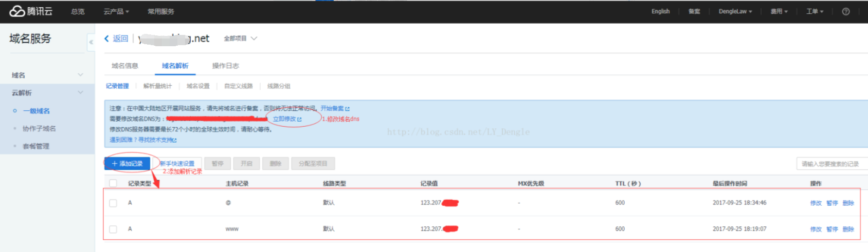Open 常用服务 in the top bar
This screenshot has height=252, width=868.
161,11
